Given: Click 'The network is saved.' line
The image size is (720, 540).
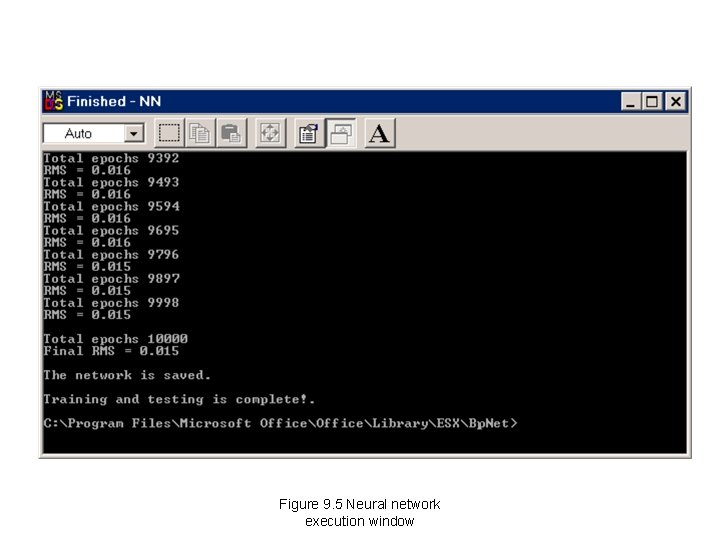Looking at the screenshot, I should 127,375.
